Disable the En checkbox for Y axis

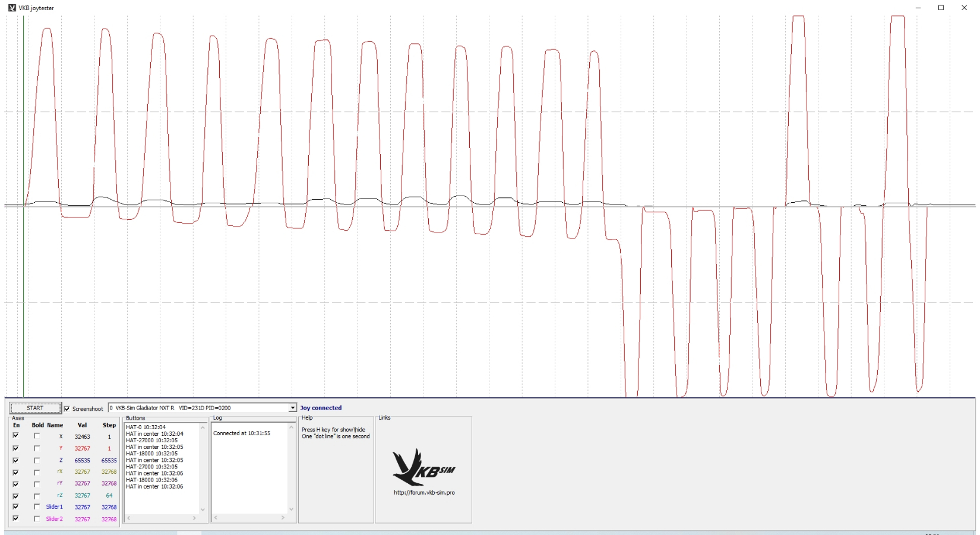15,448
